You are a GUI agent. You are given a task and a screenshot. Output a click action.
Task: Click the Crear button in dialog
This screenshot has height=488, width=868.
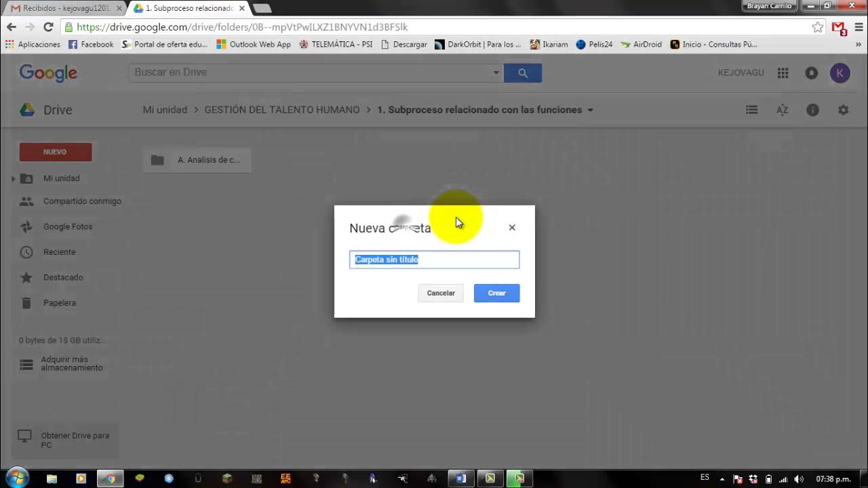[x=496, y=293]
